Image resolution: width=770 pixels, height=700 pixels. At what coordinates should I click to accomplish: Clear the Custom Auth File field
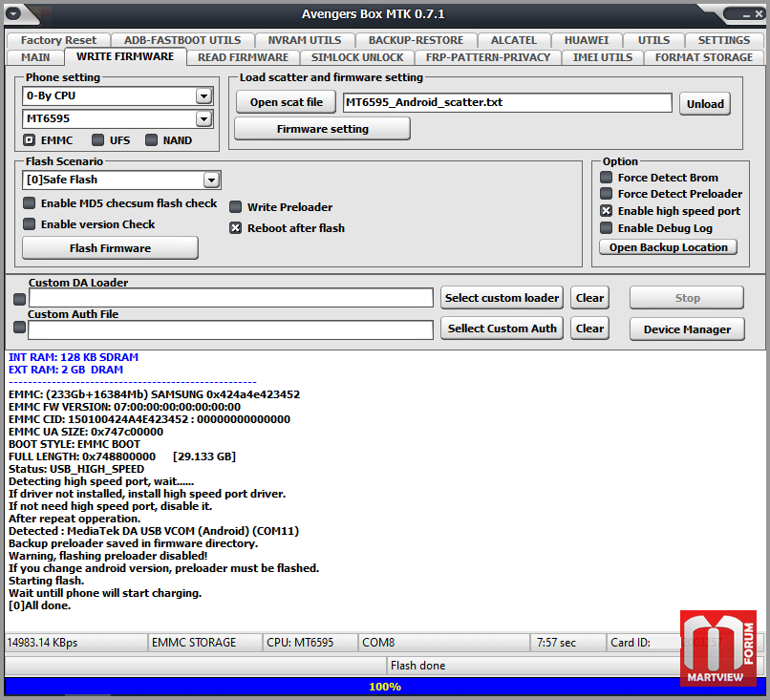pyautogui.click(x=589, y=329)
